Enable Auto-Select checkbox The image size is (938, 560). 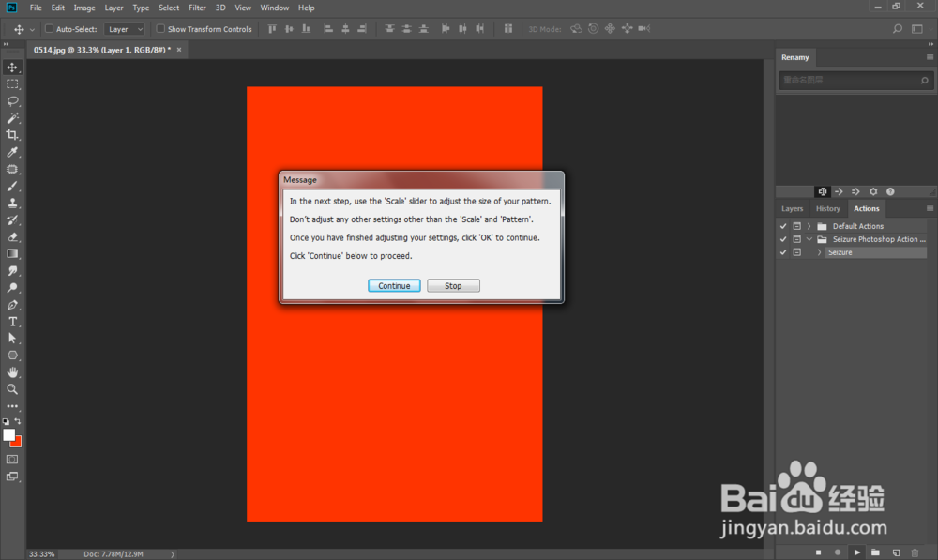[50, 29]
